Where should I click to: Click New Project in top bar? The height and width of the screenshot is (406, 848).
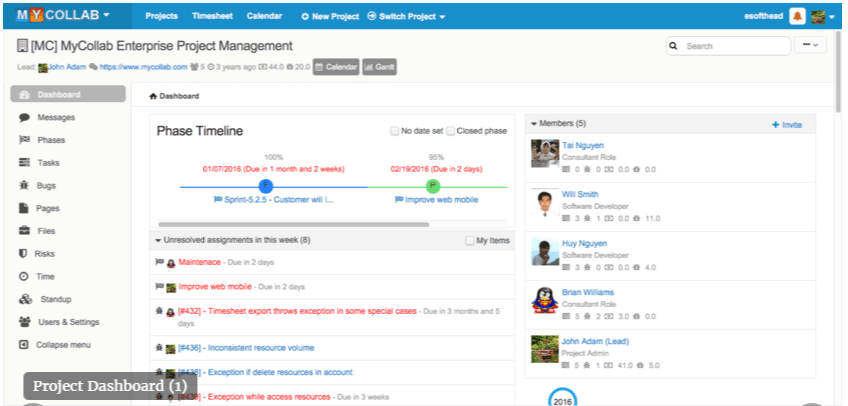(x=330, y=16)
